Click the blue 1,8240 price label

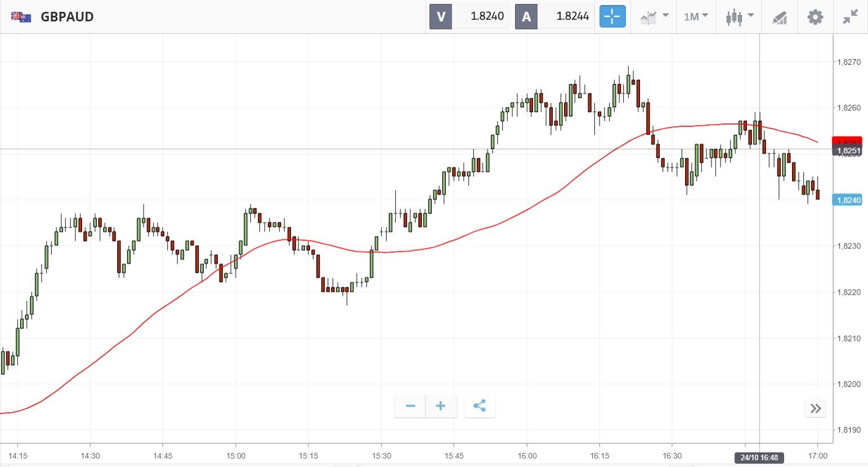(x=847, y=200)
